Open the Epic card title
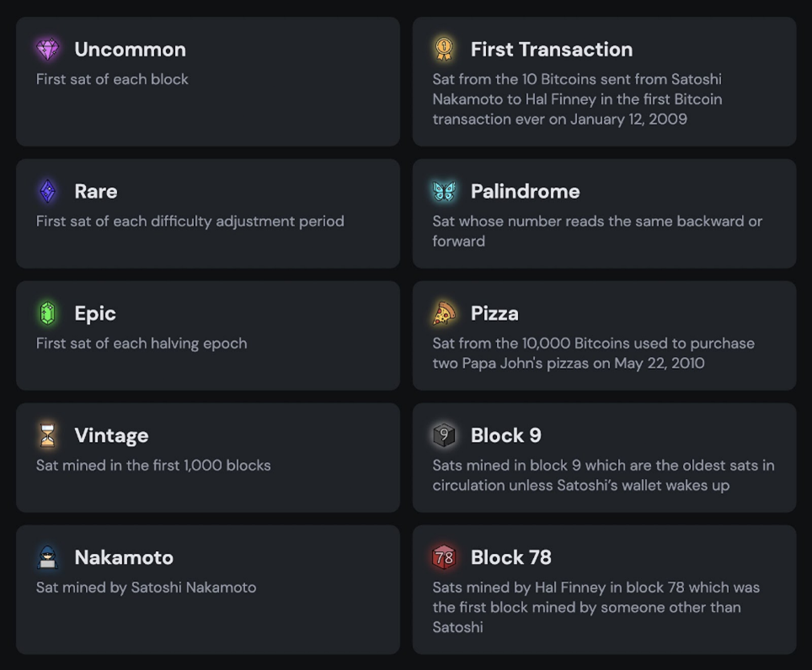This screenshot has height=670, width=812. coord(95,314)
